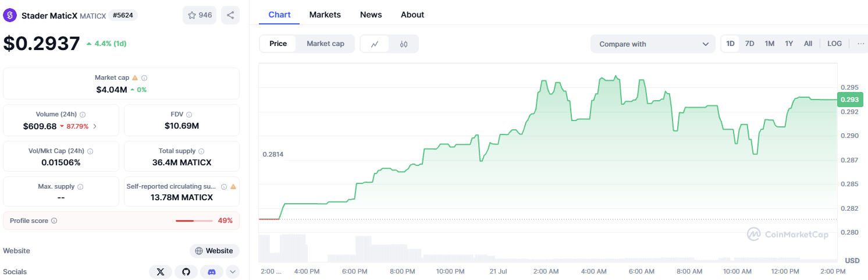
Task: Open the X (Twitter) social link
Action: (161, 272)
